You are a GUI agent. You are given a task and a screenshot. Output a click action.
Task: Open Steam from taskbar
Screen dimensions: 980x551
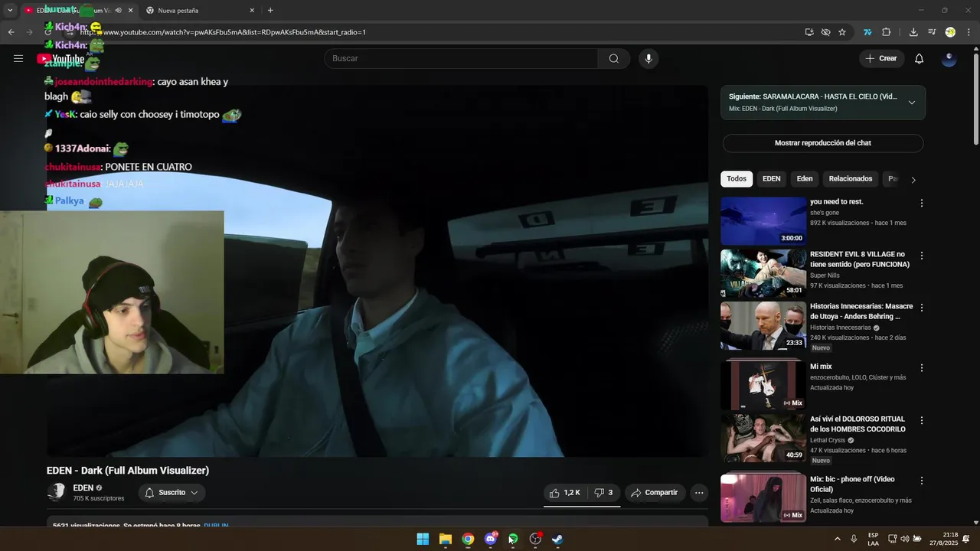click(x=558, y=539)
